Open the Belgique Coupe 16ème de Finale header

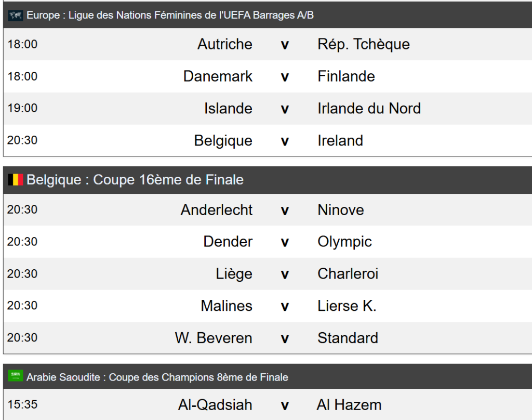pyautogui.click(x=135, y=180)
